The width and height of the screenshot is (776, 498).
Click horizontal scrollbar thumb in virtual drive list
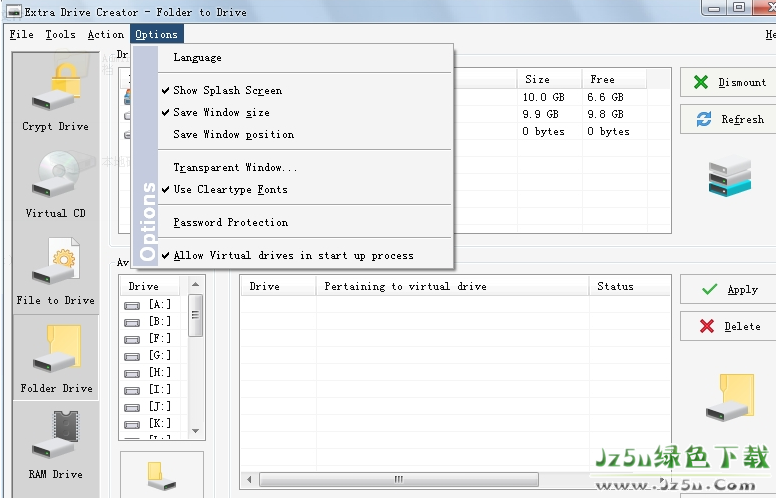coord(398,479)
